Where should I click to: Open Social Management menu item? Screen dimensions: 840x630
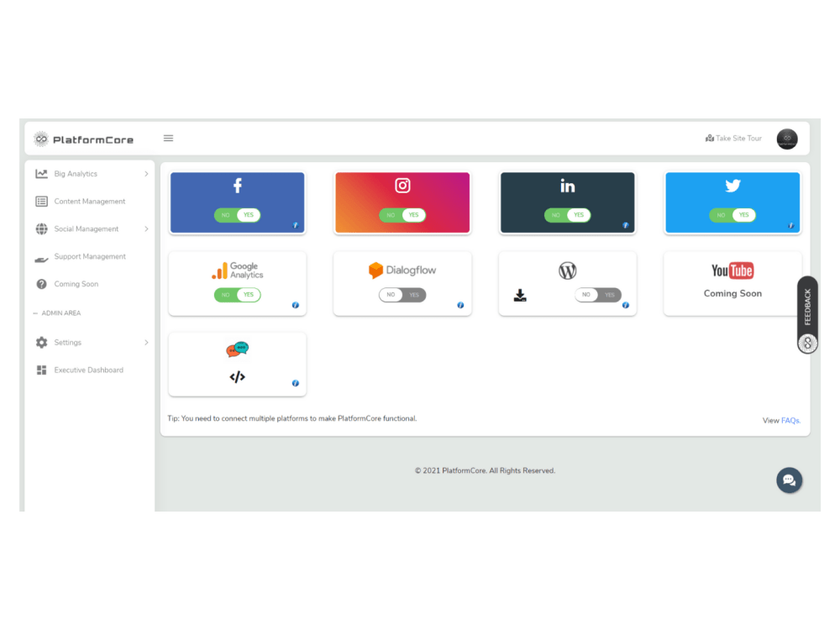(x=90, y=228)
